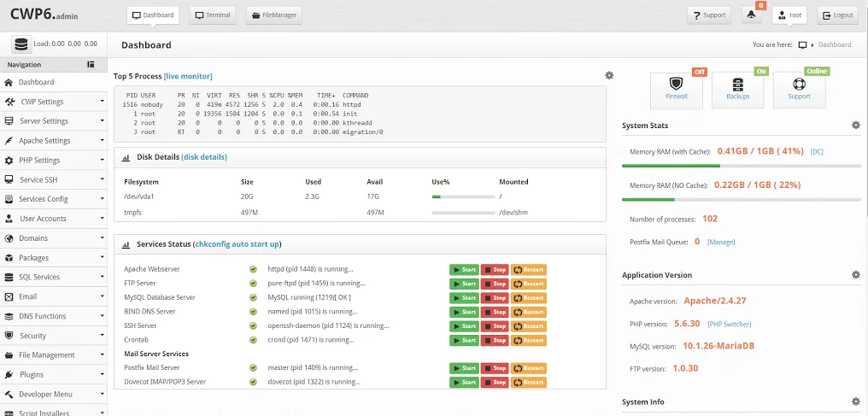Click the MySQL Database Server status check
868x416 pixels.
(253, 297)
